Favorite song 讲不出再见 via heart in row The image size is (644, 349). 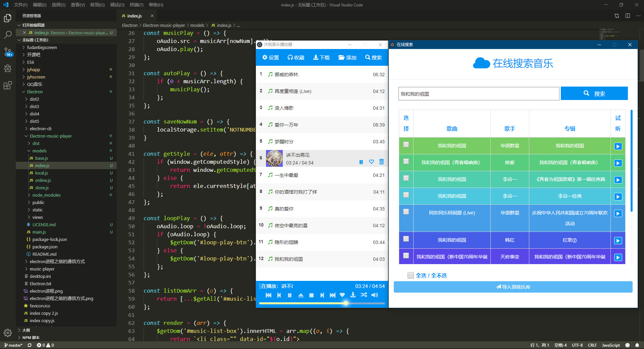pos(371,162)
